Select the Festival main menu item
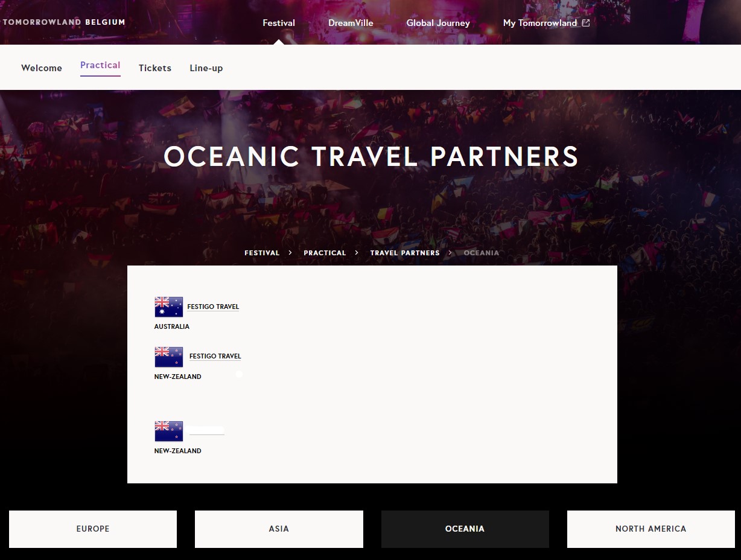 279,23
